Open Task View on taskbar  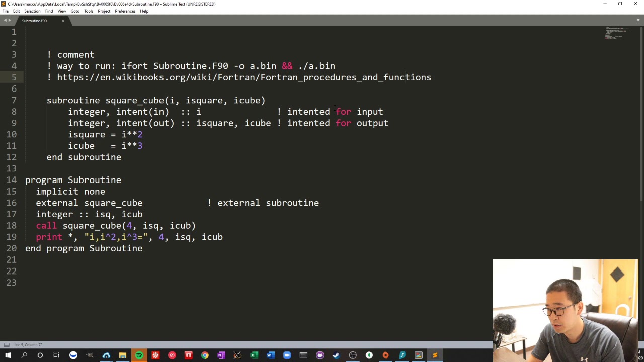click(56, 355)
